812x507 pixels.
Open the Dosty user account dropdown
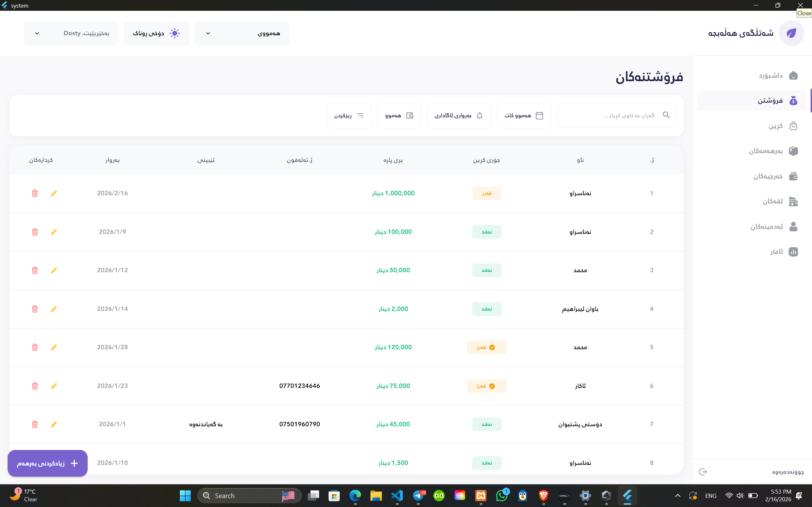[x=71, y=33]
